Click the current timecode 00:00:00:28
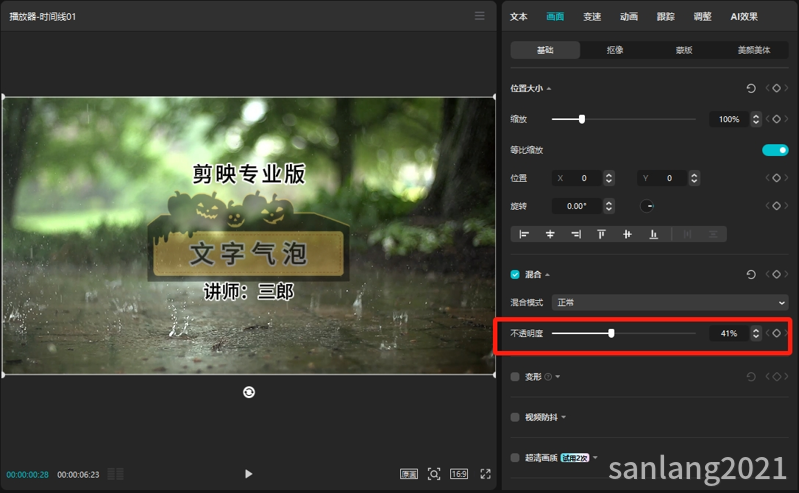The height and width of the screenshot is (493, 799). click(28, 475)
